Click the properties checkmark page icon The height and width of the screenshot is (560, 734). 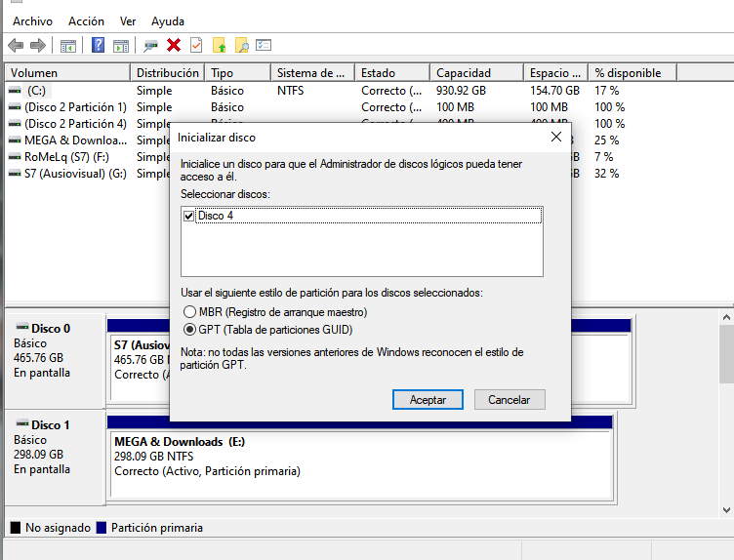[x=196, y=45]
